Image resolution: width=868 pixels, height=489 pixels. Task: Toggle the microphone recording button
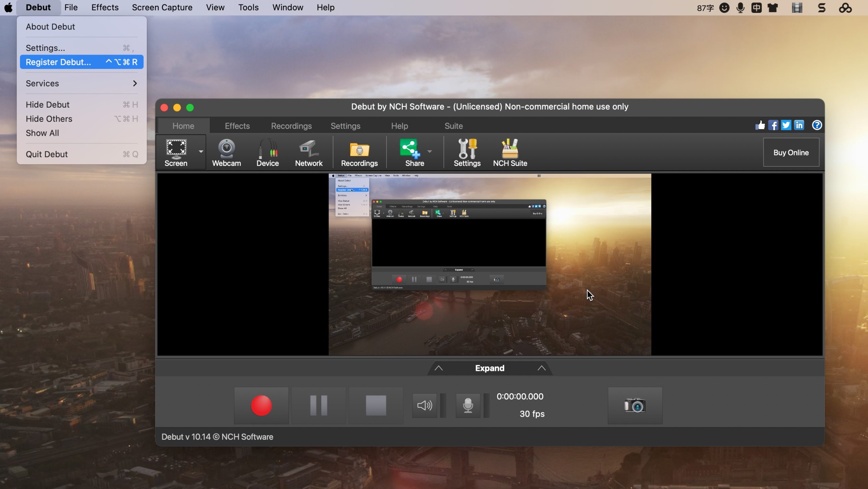click(468, 406)
